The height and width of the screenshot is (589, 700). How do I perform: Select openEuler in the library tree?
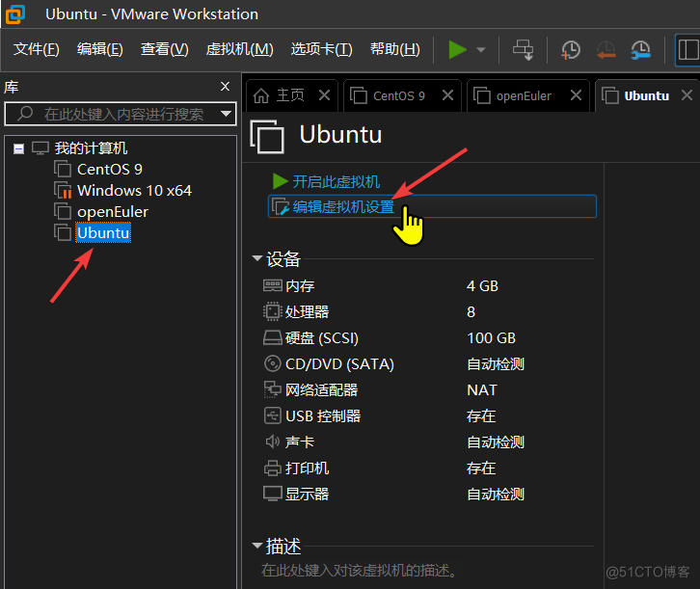point(113,212)
